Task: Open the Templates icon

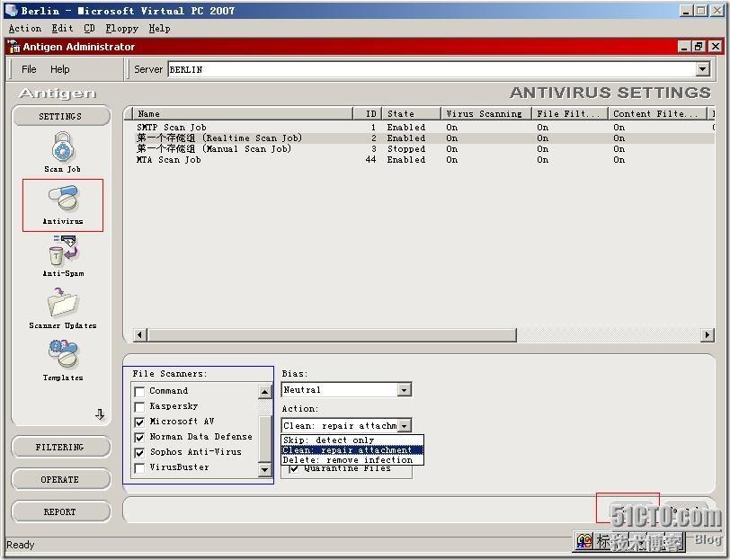Action: (x=63, y=353)
